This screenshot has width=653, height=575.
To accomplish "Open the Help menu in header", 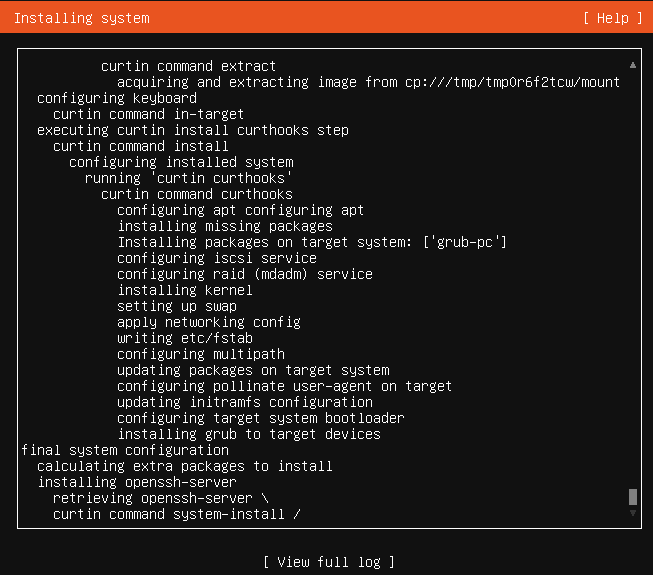I will click(607, 18).
